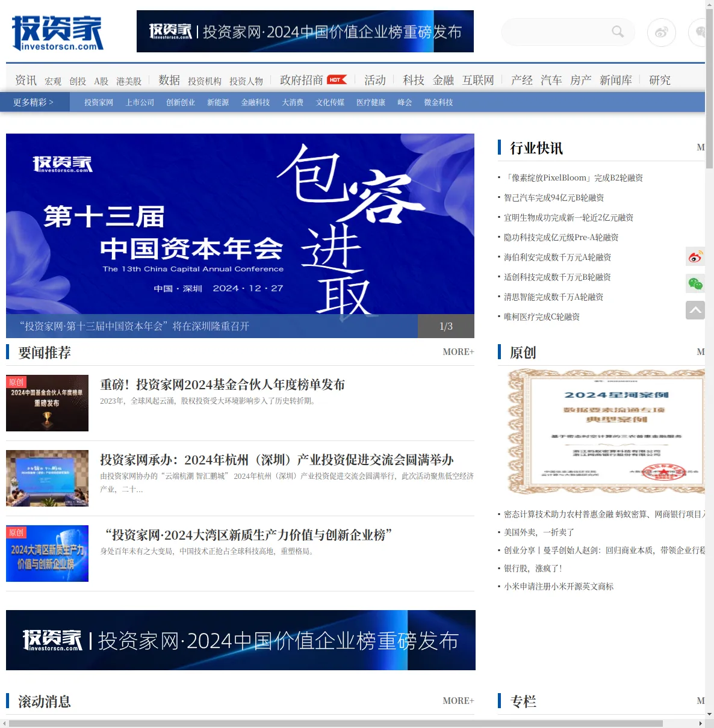
Task: Open the WeChat icon in header
Action: [x=697, y=32]
